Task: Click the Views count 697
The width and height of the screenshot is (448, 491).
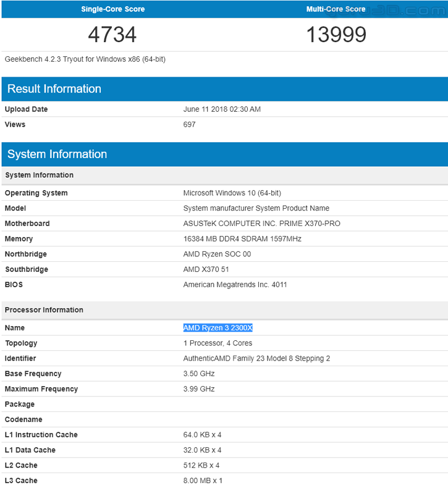Action: tap(189, 125)
